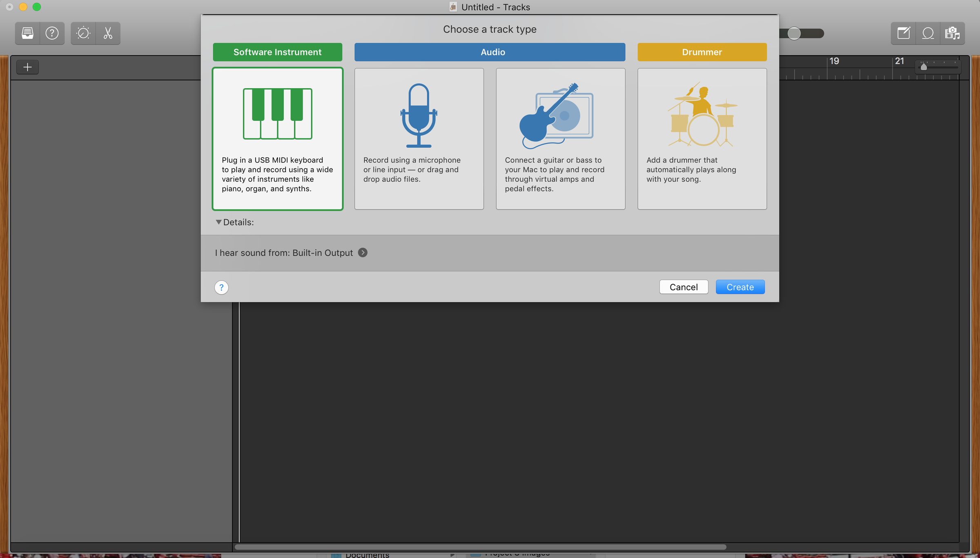The width and height of the screenshot is (980, 558).
Task: Click the yellow Drummer header
Action: (x=702, y=52)
